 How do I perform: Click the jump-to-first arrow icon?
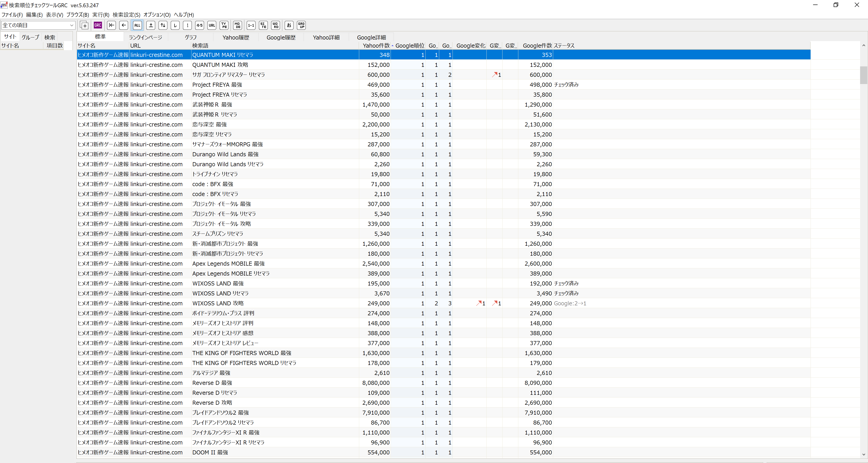(x=111, y=25)
